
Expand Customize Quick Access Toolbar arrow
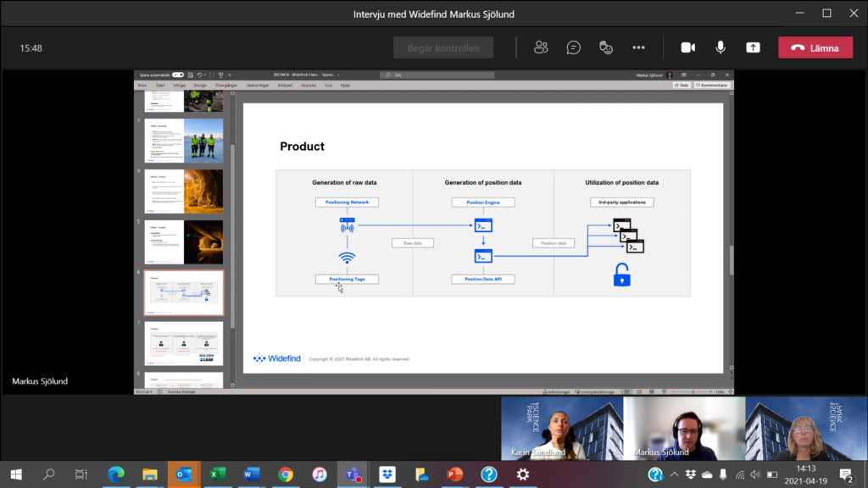(x=230, y=75)
